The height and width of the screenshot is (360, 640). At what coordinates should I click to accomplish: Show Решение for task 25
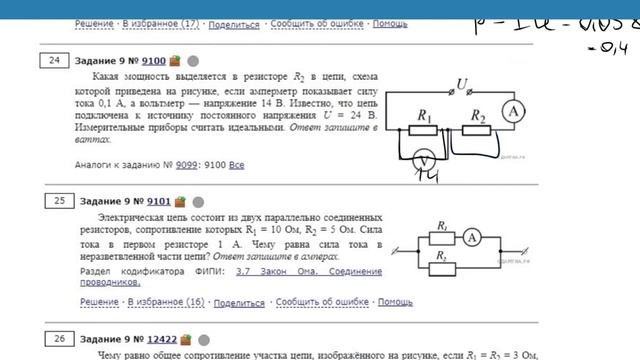point(99,302)
